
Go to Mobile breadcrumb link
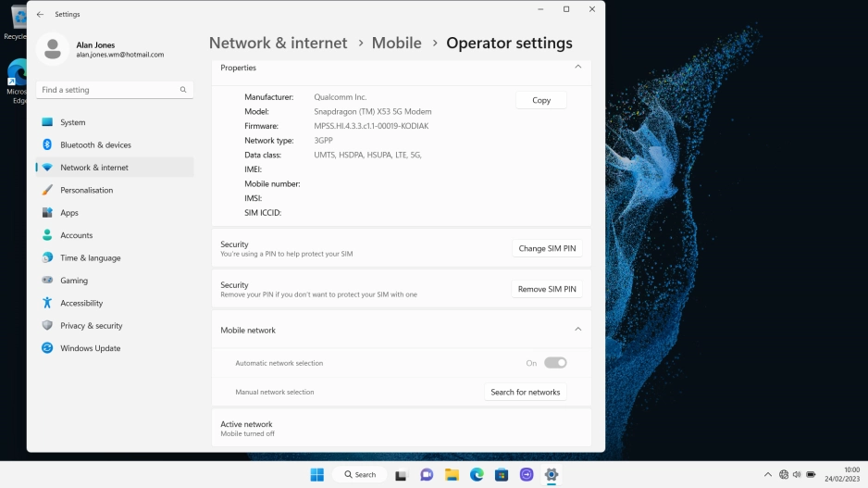coord(396,43)
